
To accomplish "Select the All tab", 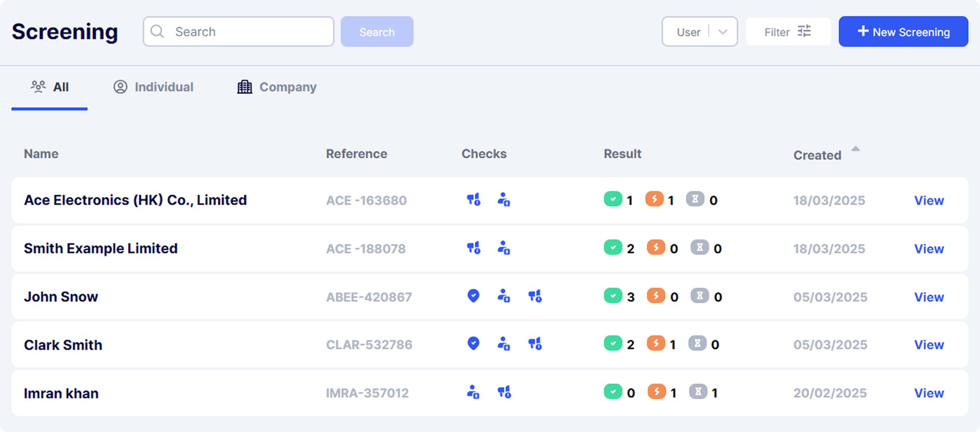I will pos(49,87).
